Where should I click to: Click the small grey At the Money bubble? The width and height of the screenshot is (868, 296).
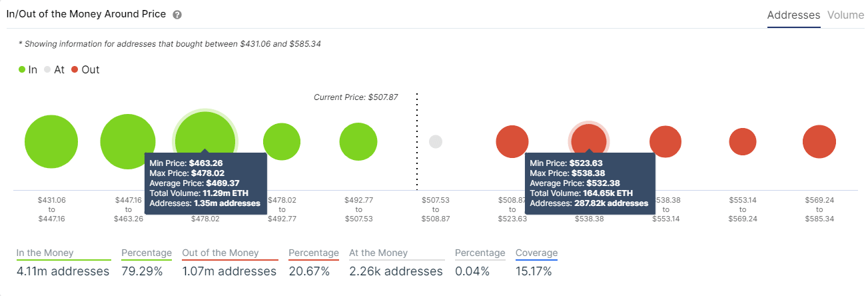(x=436, y=141)
